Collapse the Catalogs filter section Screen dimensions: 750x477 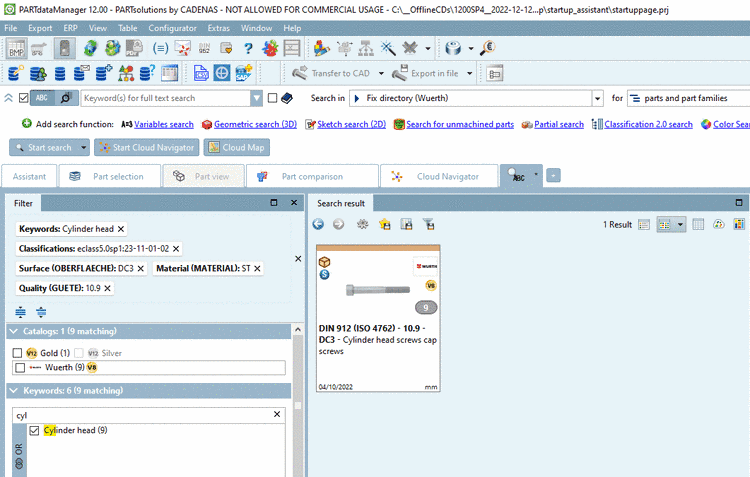point(13,331)
